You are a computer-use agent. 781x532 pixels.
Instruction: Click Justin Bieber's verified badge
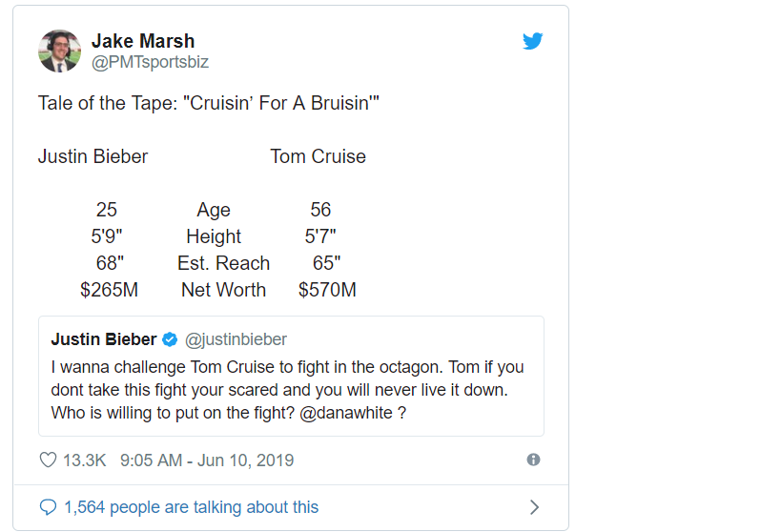(170, 339)
